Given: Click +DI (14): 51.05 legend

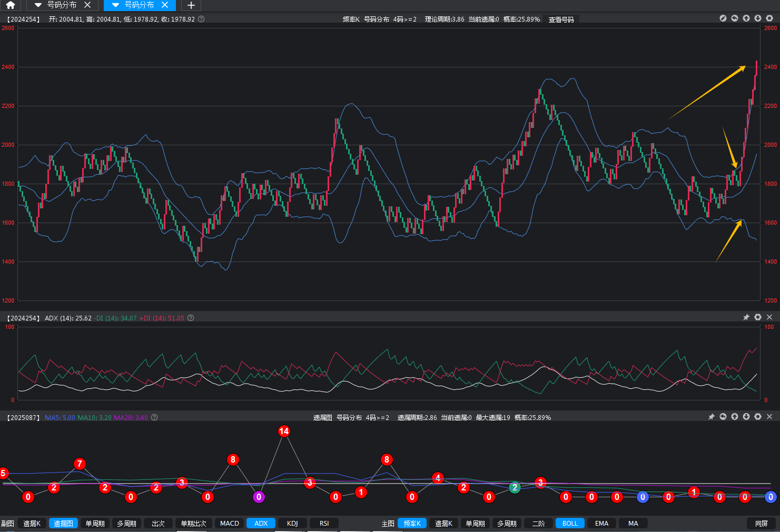Looking at the screenshot, I should click(x=162, y=318).
